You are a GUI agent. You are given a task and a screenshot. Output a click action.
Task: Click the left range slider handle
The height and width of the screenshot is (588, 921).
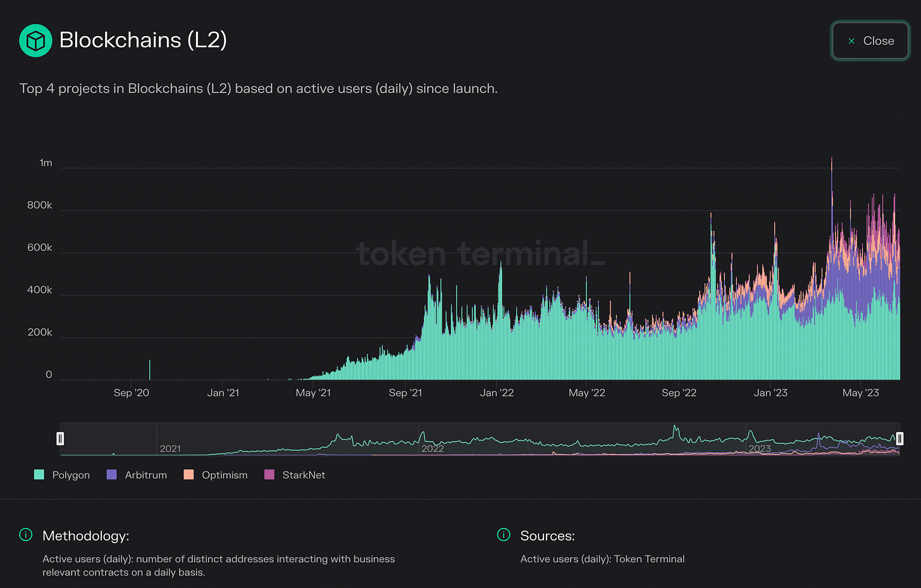click(60, 438)
